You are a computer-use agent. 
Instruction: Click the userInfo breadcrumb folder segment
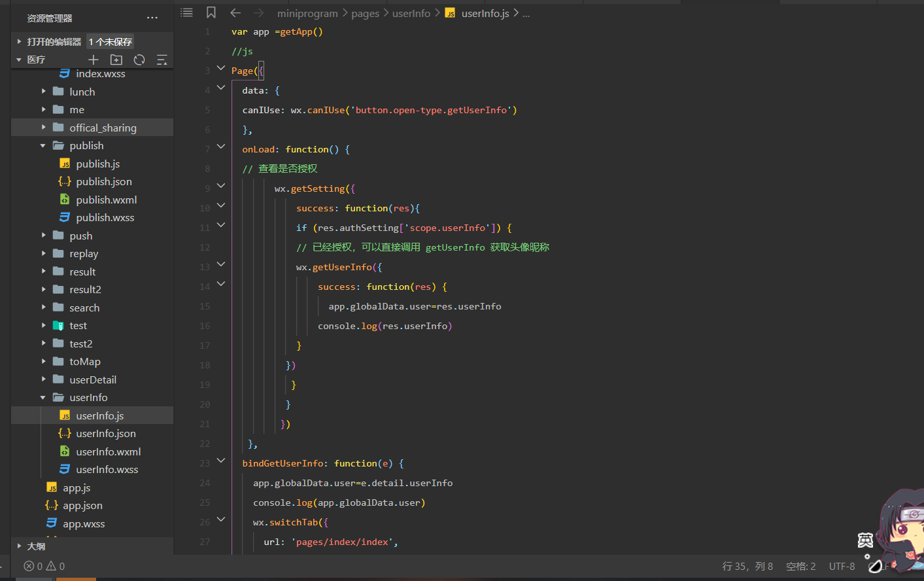[x=411, y=13]
